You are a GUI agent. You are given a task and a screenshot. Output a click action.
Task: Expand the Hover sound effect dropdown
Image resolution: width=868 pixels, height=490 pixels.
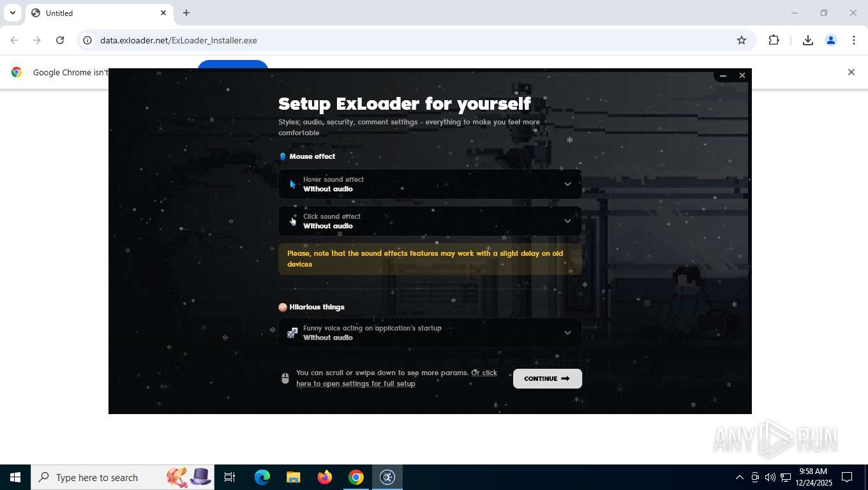pos(430,184)
